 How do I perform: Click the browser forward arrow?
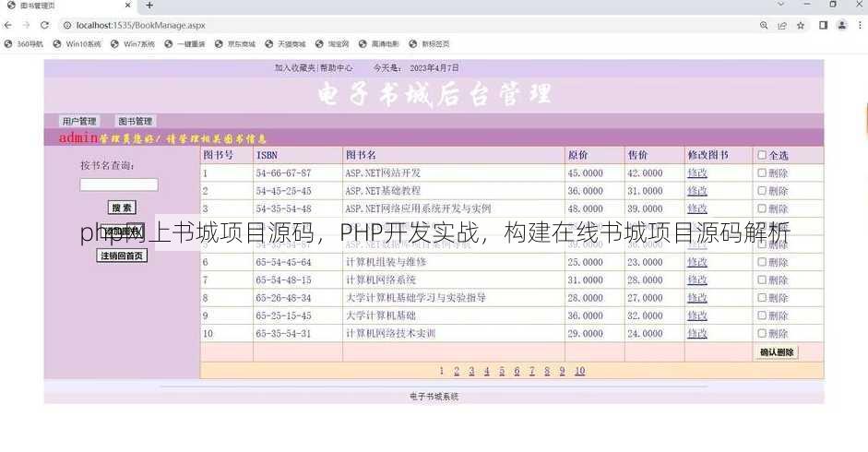(x=26, y=25)
